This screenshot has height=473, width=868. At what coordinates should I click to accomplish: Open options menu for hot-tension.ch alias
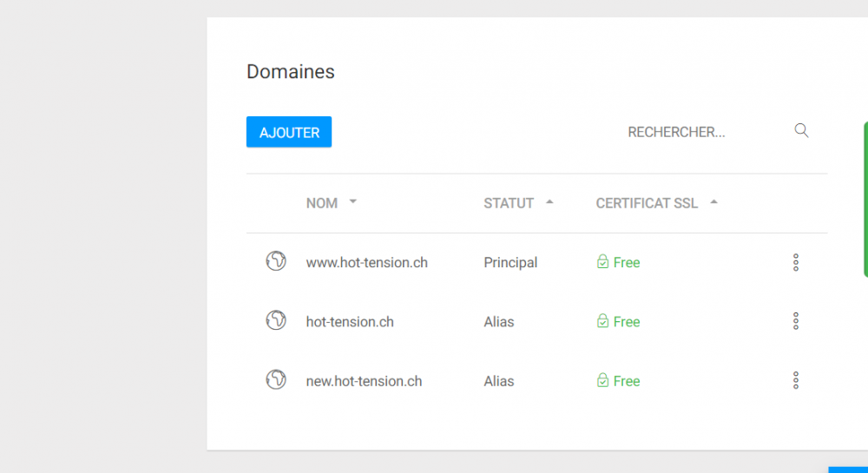tap(795, 321)
